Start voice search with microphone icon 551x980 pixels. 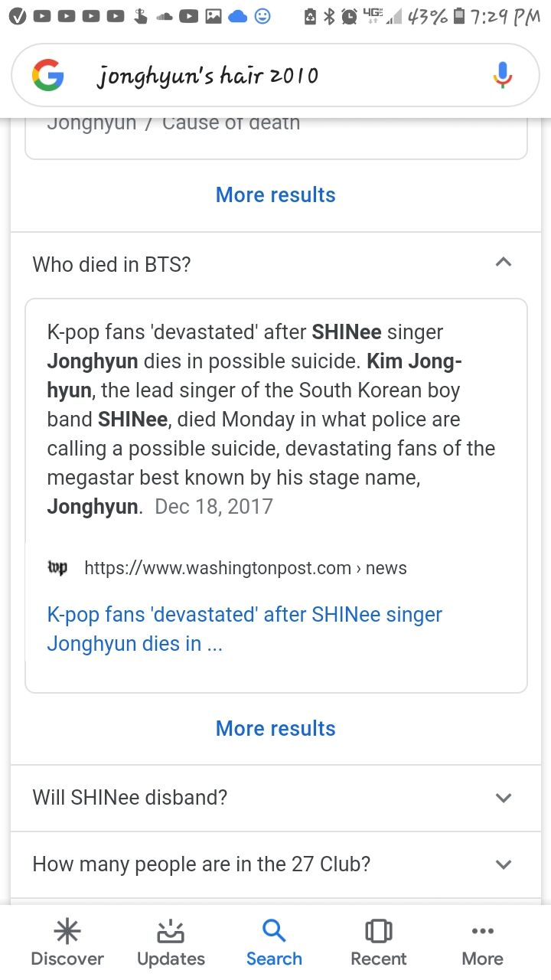(x=503, y=76)
